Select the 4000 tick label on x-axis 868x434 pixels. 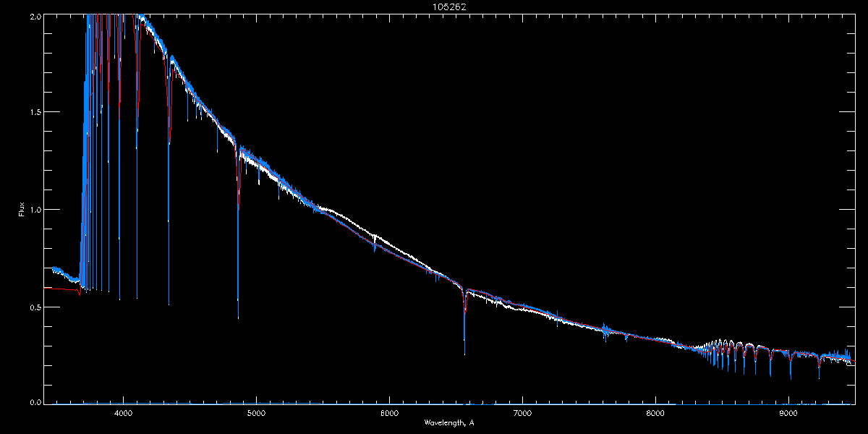[x=123, y=413]
